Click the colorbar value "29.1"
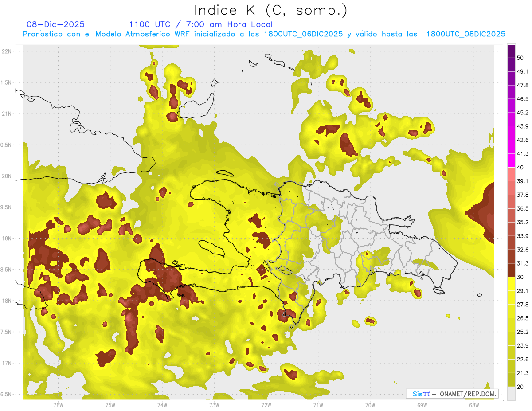Image resolution: width=532 pixels, height=411 pixels. (523, 290)
